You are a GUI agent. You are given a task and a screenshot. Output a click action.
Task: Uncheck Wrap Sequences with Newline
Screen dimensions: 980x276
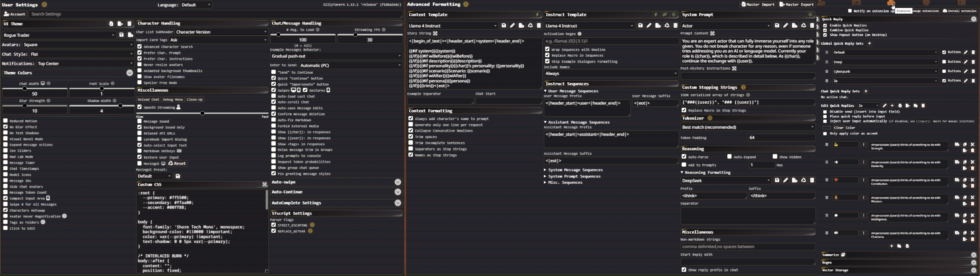547,49
